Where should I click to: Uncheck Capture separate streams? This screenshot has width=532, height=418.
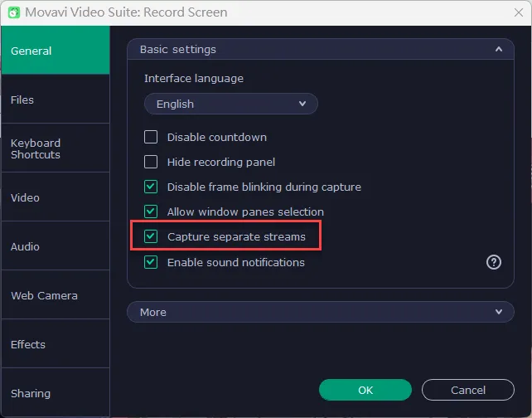pyautogui.click(x=151, y=236)
